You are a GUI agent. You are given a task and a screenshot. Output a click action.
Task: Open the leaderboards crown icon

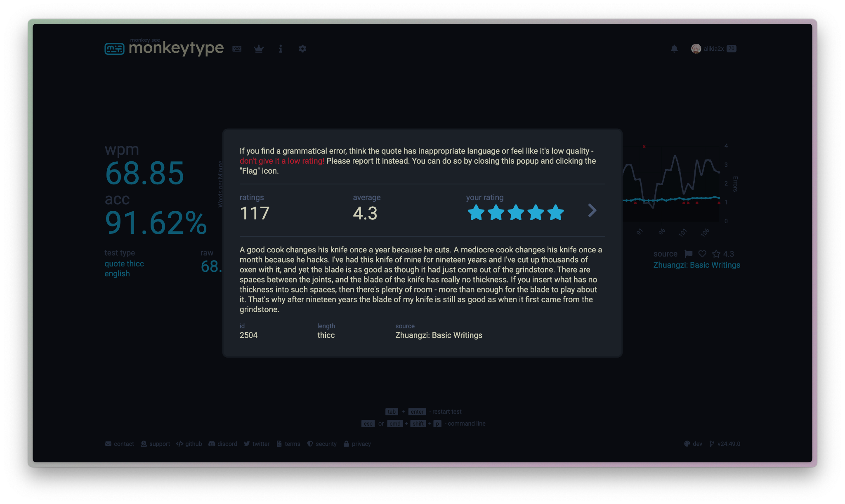point(259,49)
